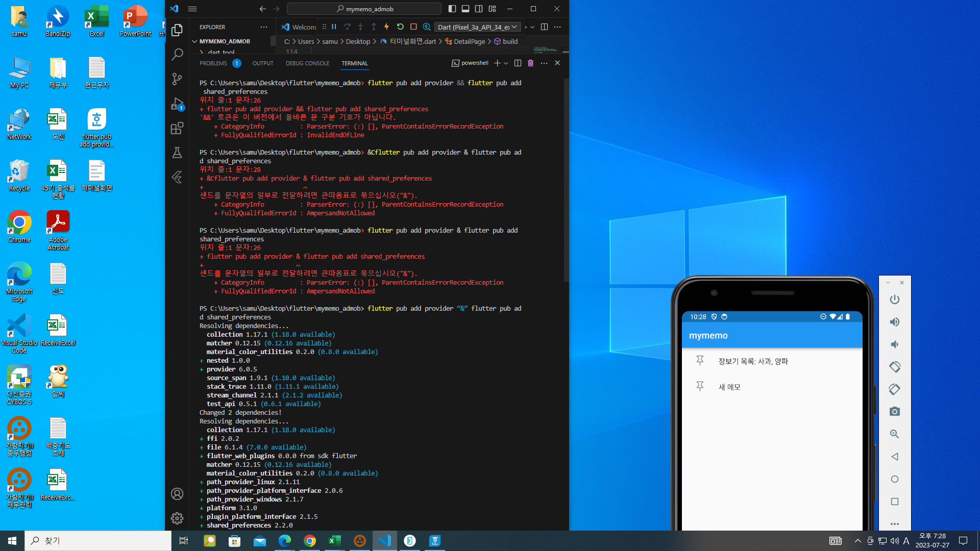980x551 pixels.
Task: Pause the debug session
Action: 334,27
